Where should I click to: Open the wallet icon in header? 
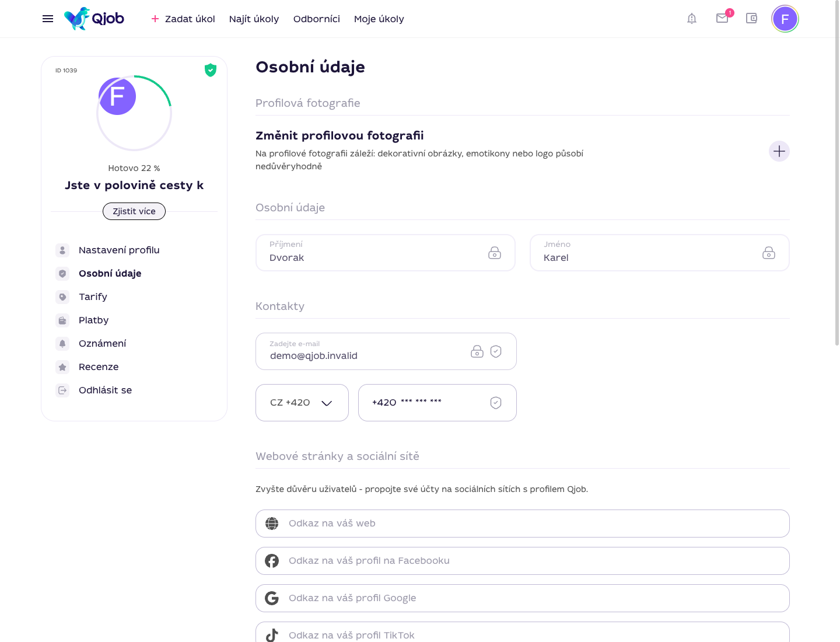[x=752, y=18]
